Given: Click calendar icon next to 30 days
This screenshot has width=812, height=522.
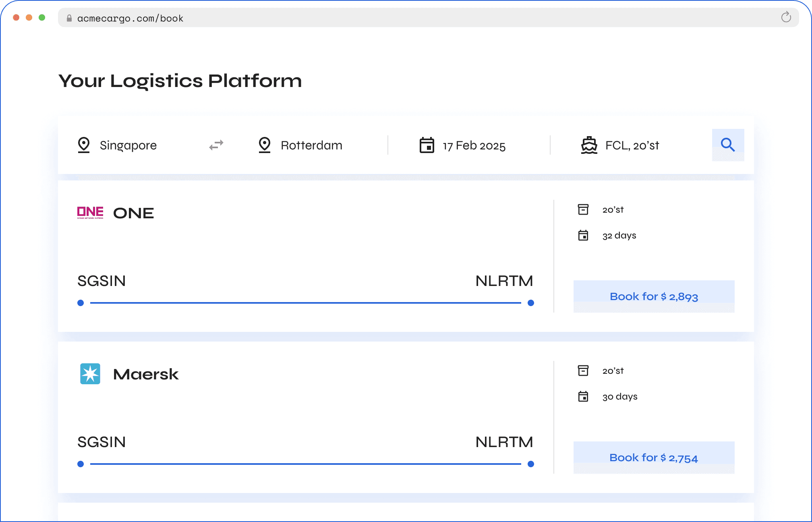Looking at the screenshot, I should [x=583, y=396].
